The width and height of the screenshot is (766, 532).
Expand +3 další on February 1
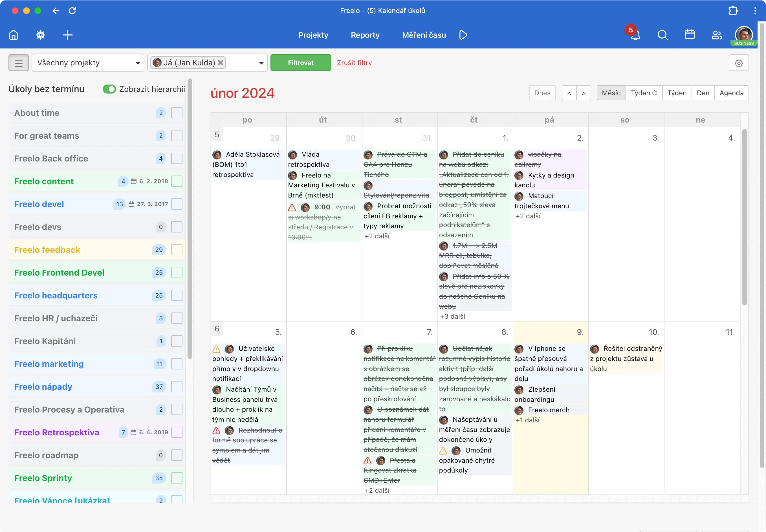(x=452, y=316)
